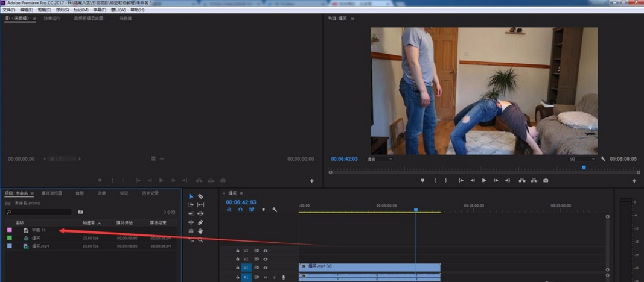Select the Hand tool in tools panel
Viewport: 644px width, 282px height.
tap(200, 231)
